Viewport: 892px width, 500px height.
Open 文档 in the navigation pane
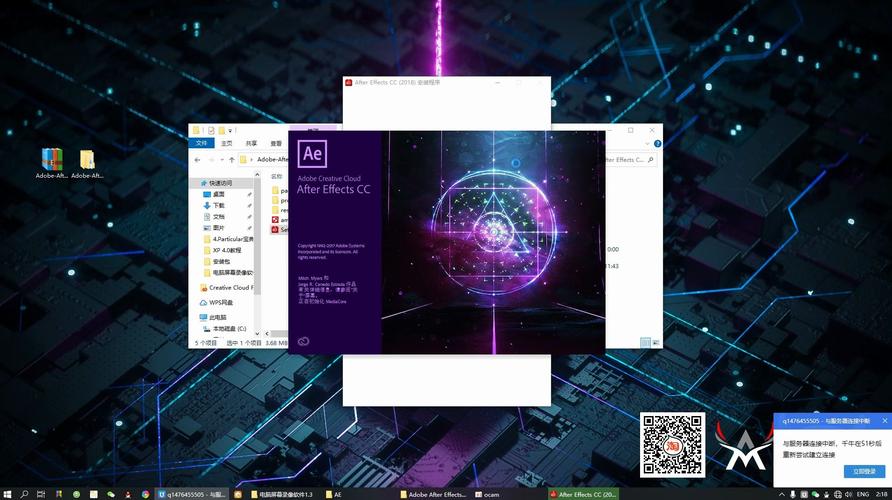tap(218, 217)
